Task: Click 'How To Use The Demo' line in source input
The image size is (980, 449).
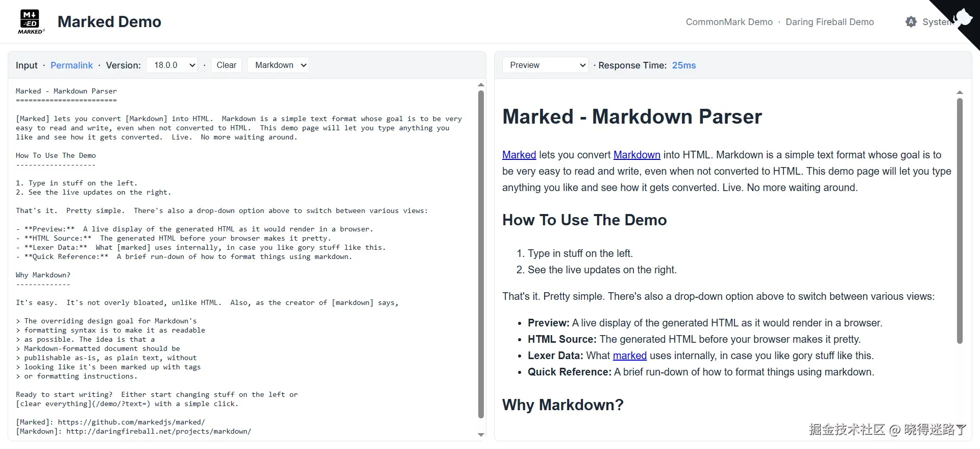Action: [56, 155]
